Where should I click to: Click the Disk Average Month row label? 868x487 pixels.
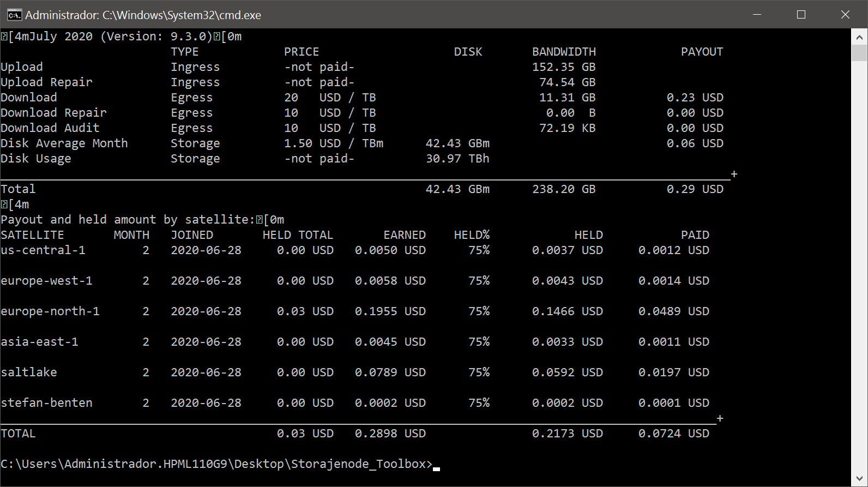(64, 143)
